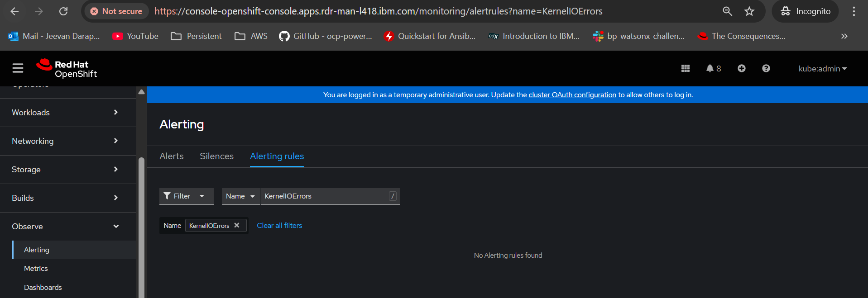The height and width of the screenshot is (298, 868).
Task: Open the help question mark menu
Action: [x=766, y=68]
